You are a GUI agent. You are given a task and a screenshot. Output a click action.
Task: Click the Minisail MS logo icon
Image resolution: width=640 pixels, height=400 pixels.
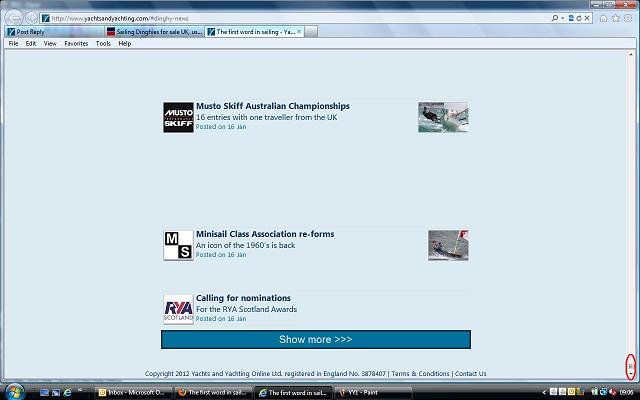[x=178, y=245]
